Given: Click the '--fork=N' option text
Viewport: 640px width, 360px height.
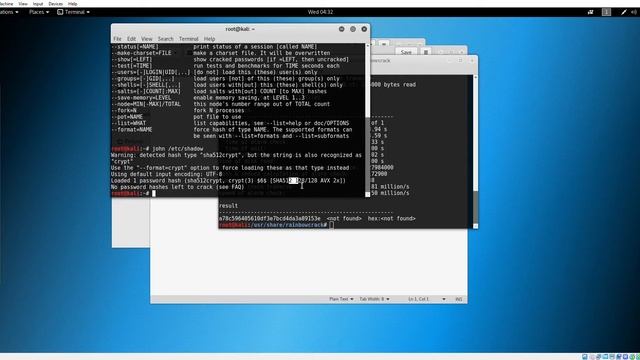Looking at the screenshot, I should pos(124,110).
